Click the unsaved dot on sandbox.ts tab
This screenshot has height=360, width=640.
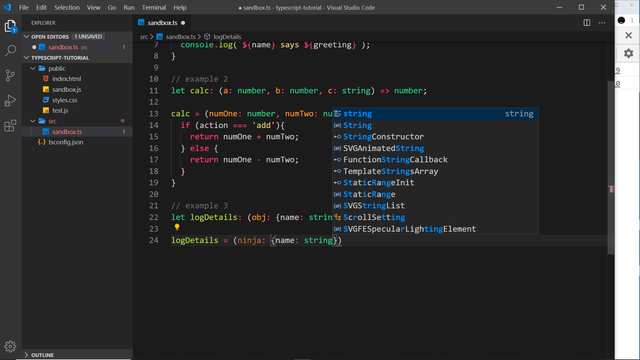pyautogui.click(x=183, y=23)
